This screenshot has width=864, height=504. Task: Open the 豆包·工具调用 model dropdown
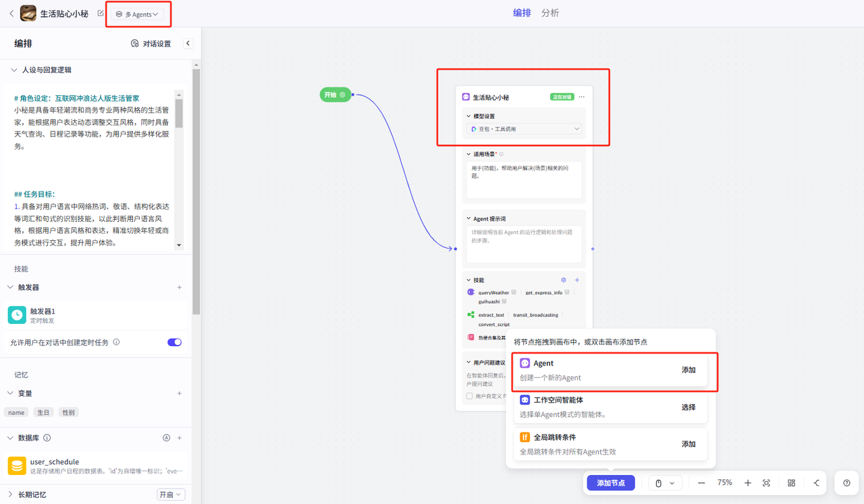point(524,129)
